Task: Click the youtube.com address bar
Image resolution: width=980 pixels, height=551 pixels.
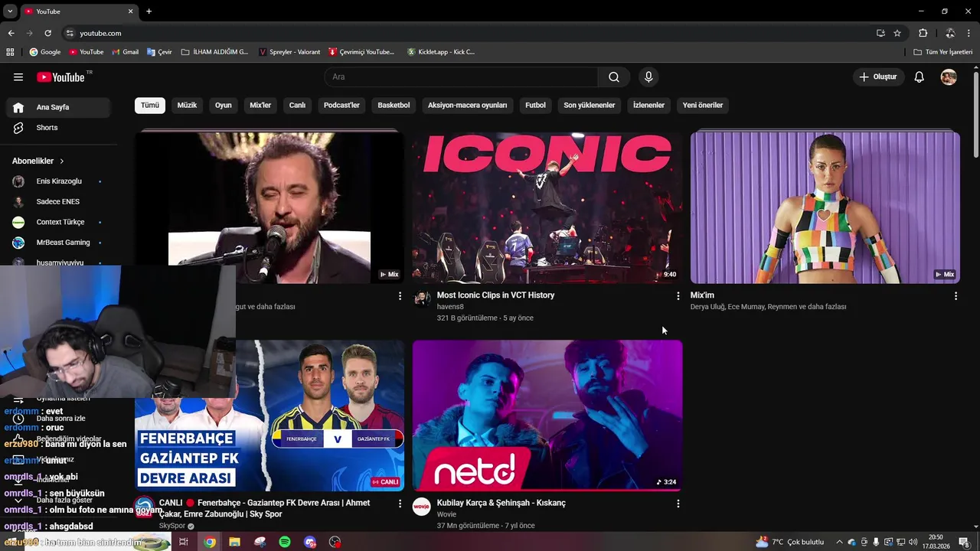Action: (x=467, y=33)
